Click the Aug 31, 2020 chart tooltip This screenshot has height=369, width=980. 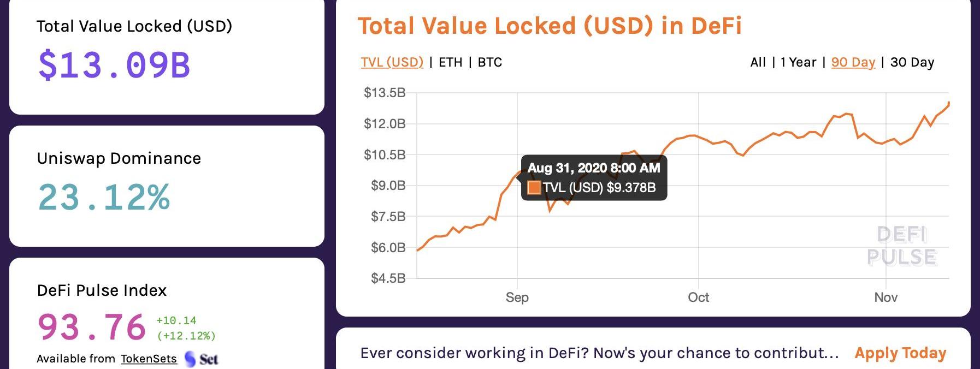(594, 177)
